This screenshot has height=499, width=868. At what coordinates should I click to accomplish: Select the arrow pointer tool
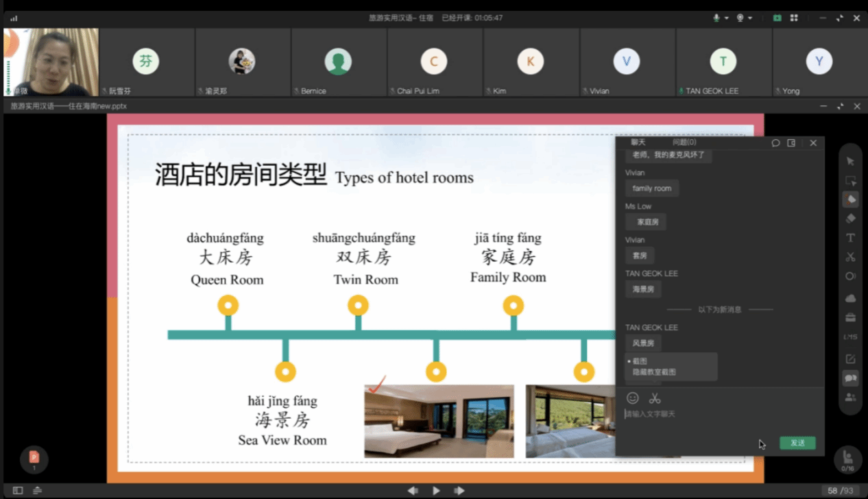[850, 161]
